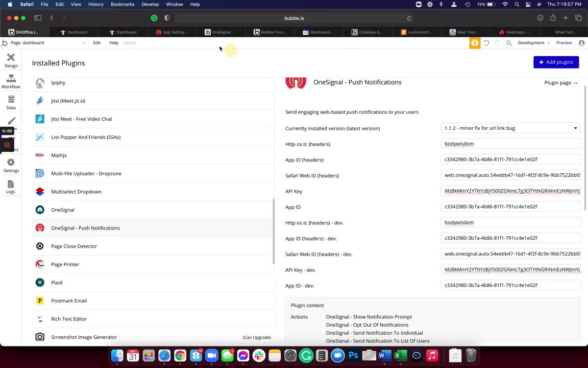Click the API Key input field
The width and height of the screenshot is (588, 368).
[x=510, y=191]
